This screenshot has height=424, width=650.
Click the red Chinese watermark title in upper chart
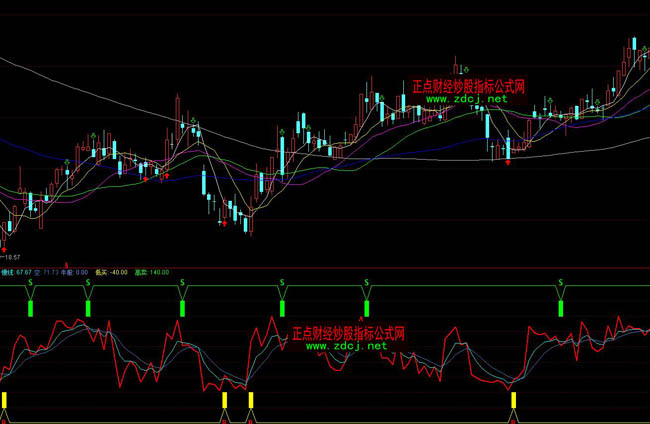pos(468,87)
